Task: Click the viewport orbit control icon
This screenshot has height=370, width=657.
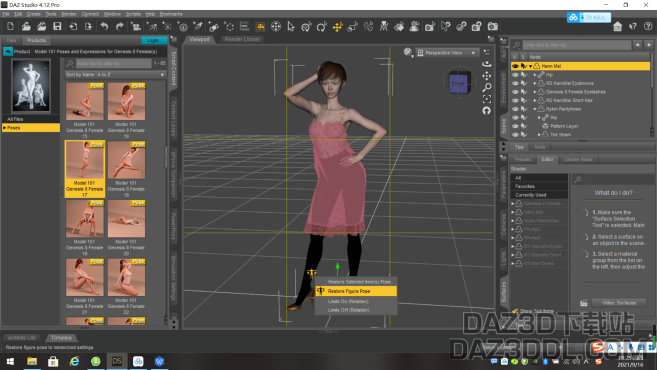Action: click(486, 64)
